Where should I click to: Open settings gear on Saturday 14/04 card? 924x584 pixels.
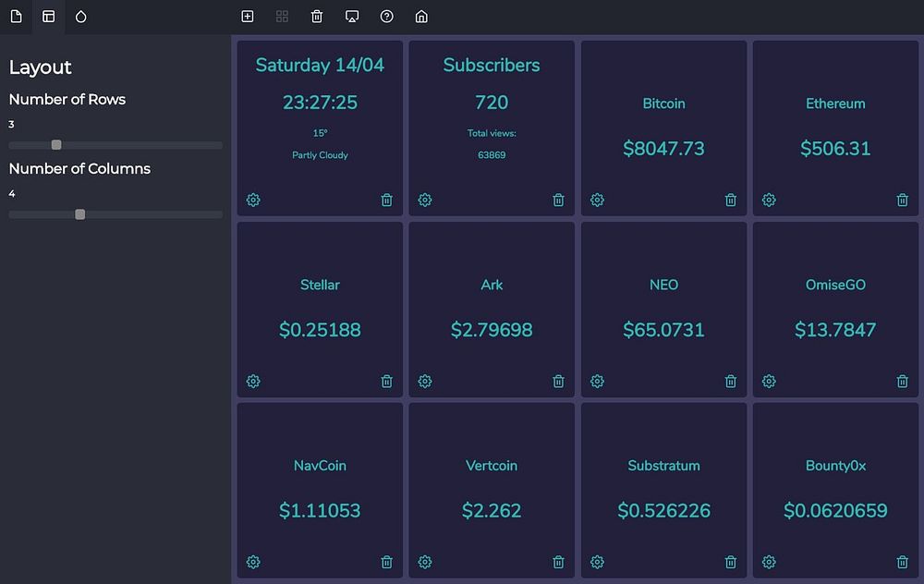coord(253,200)
